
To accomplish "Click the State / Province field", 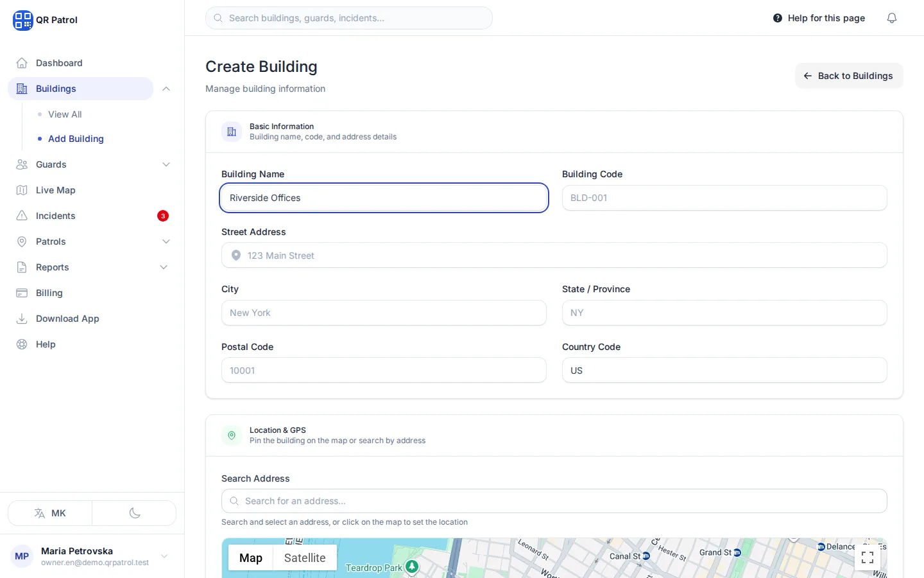I will point(724,313).
